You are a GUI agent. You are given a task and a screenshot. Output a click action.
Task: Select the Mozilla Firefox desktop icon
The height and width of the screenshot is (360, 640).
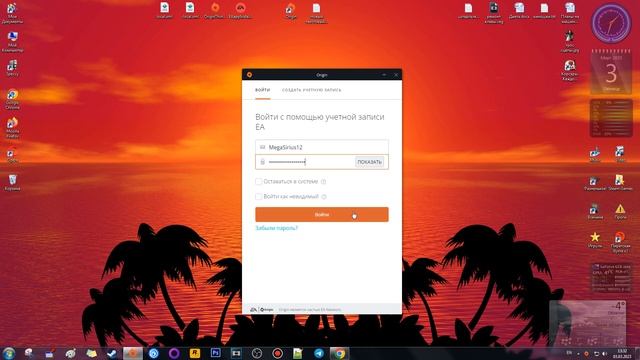[x=12, y=128]
